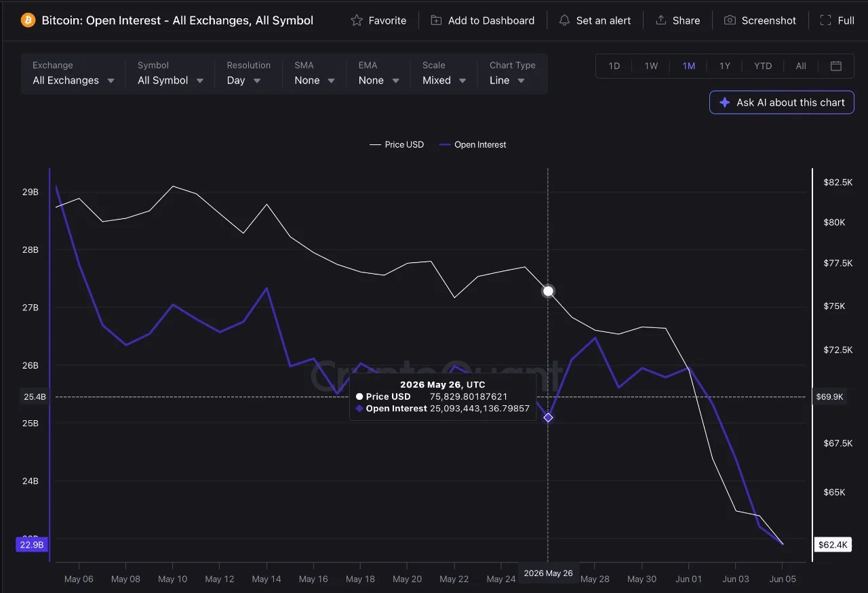The height and width of the screenshot is (593, 868).
Task: Click the white Price data point on May 26
Action: coord(548,291)
